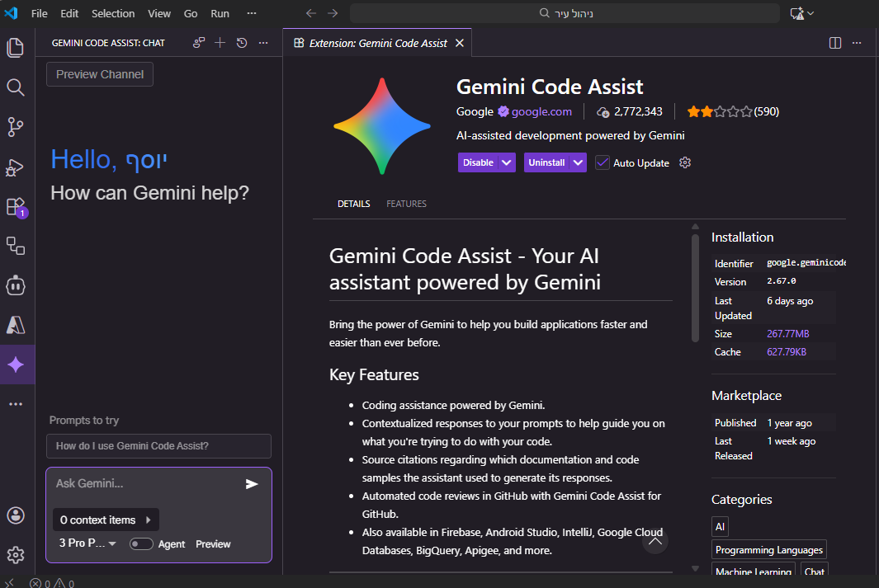The image size is (879, 588).
Task: Click the Preview Channel button
Action: [x=100, y=74]
